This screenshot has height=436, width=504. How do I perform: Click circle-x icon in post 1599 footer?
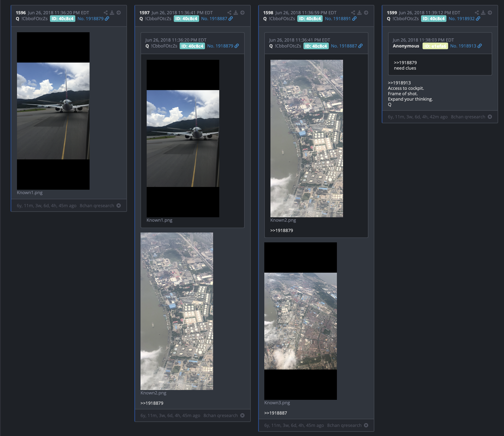point(490,117)
